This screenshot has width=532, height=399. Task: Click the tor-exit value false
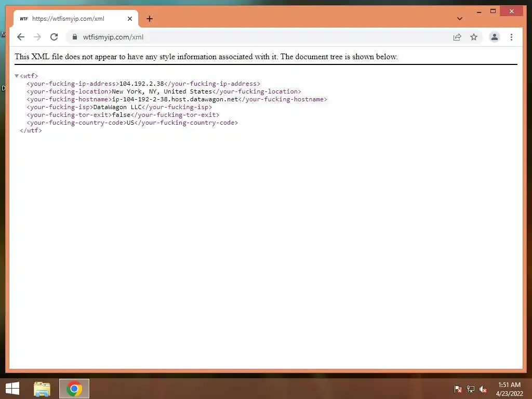[x=121, y=115]
